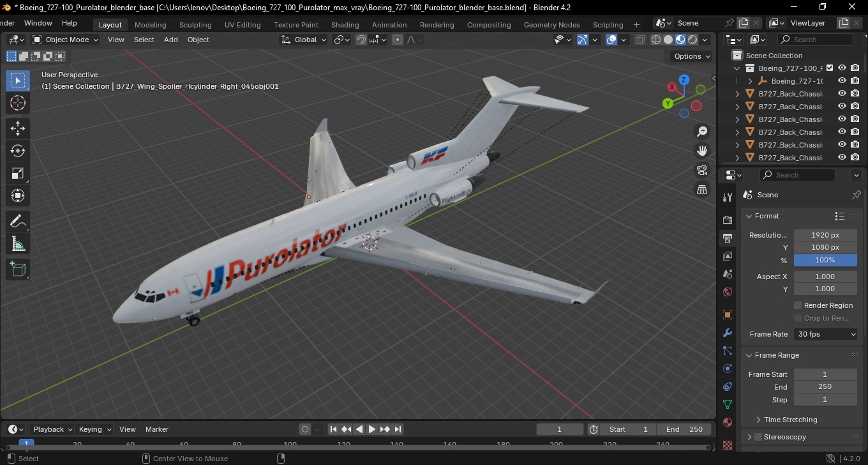The width and height of the screenshot is (868, 465).
Task: Open the Particles properties tab
Action: tap(728, 351)
